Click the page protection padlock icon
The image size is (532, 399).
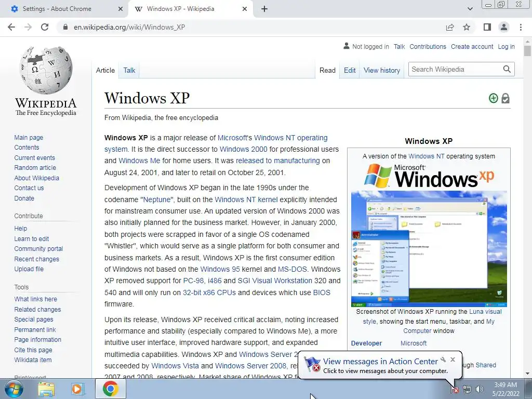pyautogui.click(x=506, y=98)
